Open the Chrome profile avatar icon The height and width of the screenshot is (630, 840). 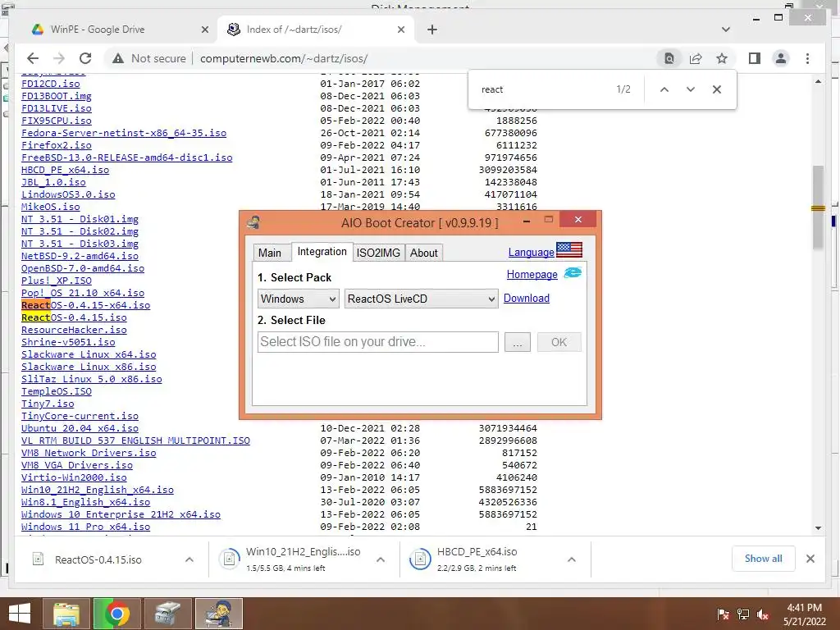click(781, 58)
